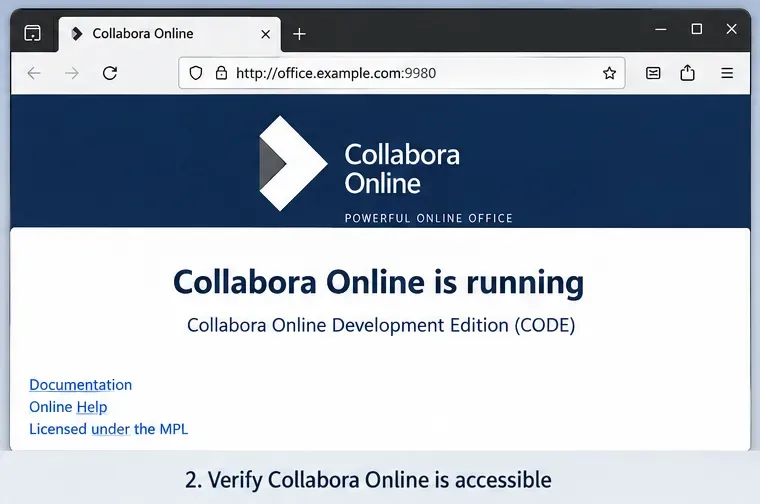Viewport: 760px width, 504px height.
Task: Click 'Collabora Online Development Edition (CODE)' text
Action: point(381,325)
